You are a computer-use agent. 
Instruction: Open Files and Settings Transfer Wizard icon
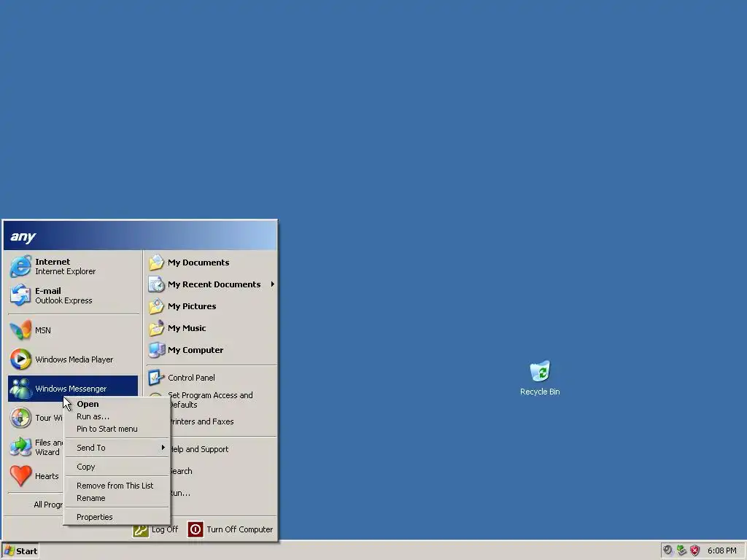(x=20, y=447)
